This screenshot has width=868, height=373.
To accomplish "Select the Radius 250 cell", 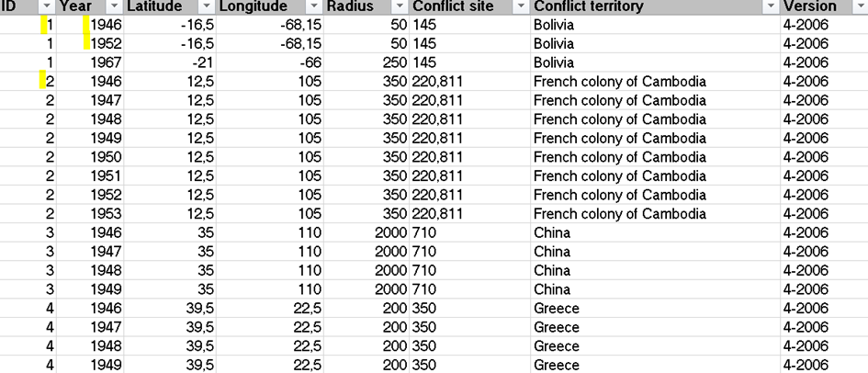I will pyautogui.click(x=366, y=62).
